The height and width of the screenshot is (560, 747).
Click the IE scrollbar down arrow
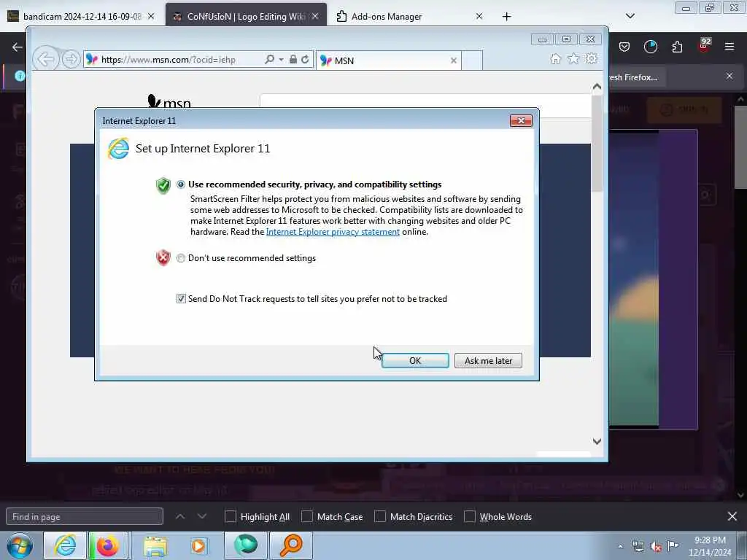(x=597, y=441)
